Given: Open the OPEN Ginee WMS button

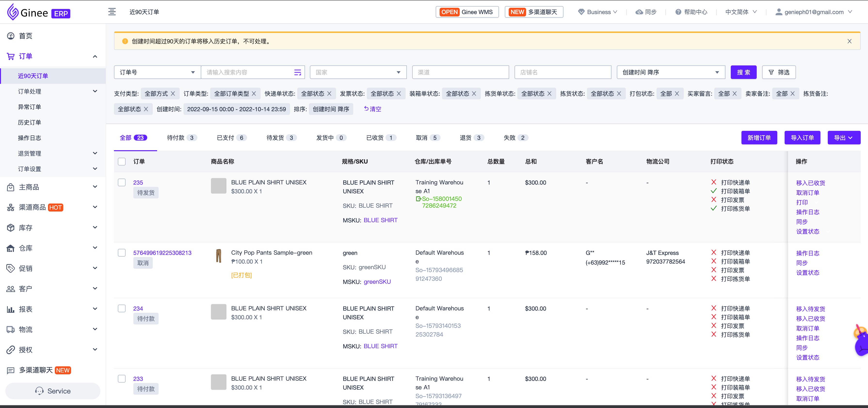Looking at the screenshot, I should (x=467, y=12).
